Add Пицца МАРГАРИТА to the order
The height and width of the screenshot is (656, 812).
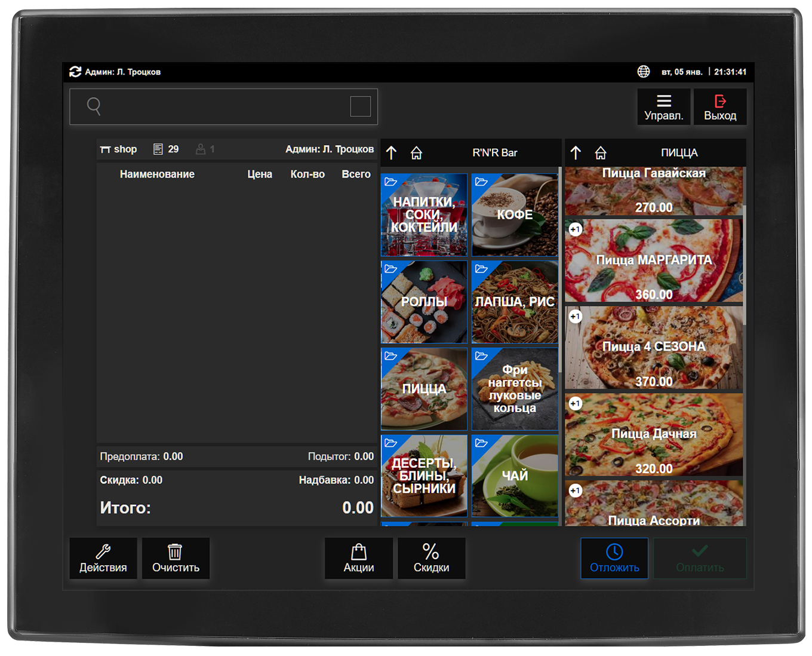tap(654, 260)
